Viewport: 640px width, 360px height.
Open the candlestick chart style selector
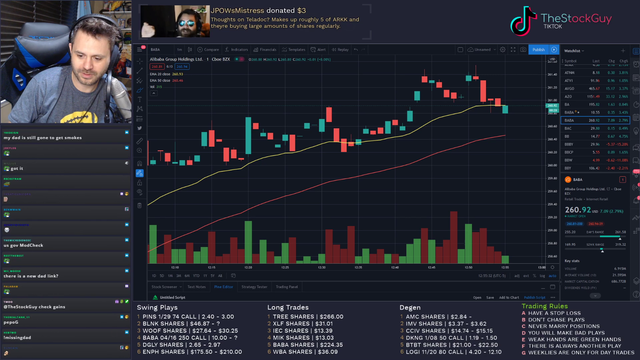point(190,49)
